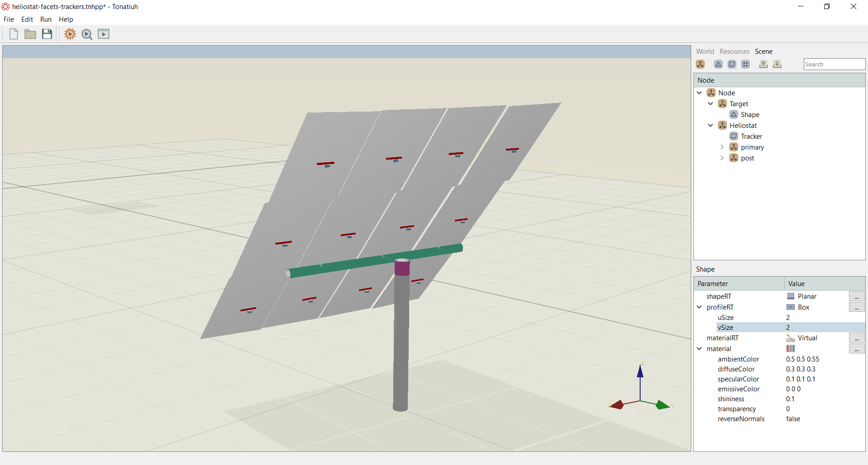
Task: Select the reverseNormals value false
Action: point(793,419)
